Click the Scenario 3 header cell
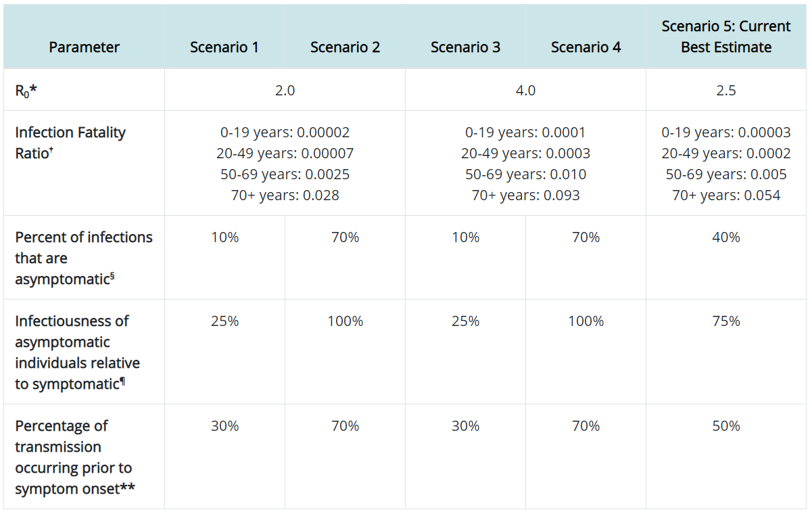This screenshot has height=514, width=812. (x=465, y=47)
